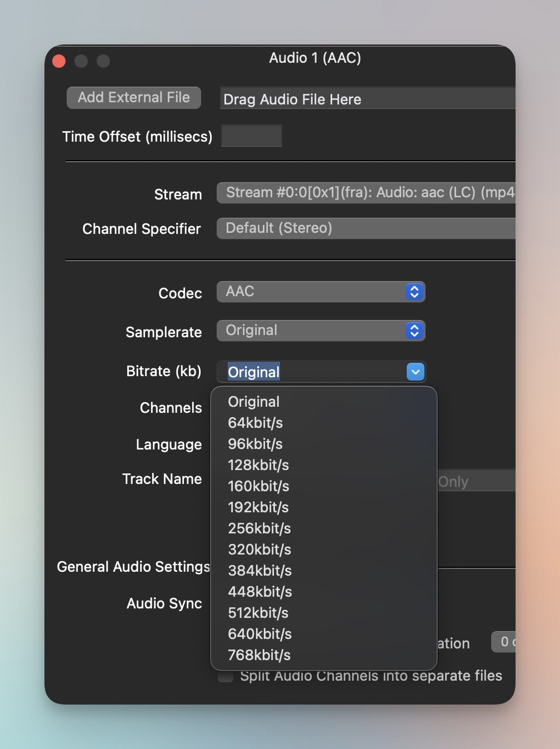The image size is (560, 749).
Task: Select the 320kbit/s bitrate
Action: [259, 550]
